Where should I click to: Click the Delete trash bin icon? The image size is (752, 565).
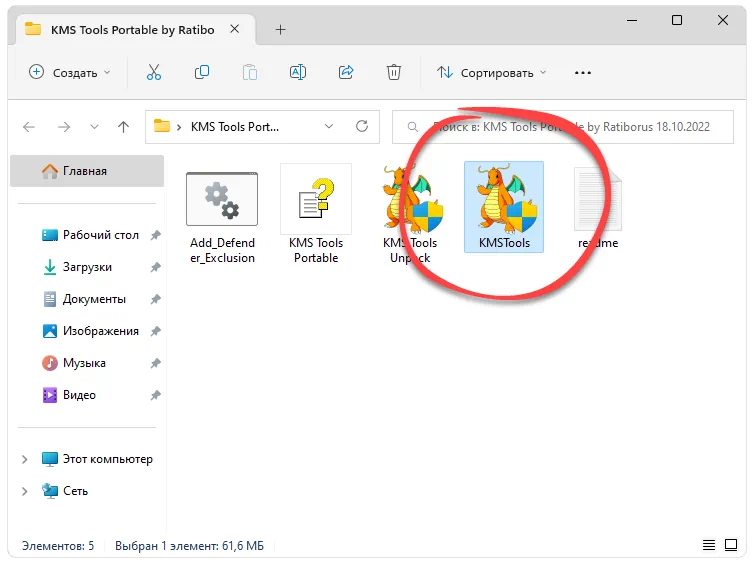(394, 72)
